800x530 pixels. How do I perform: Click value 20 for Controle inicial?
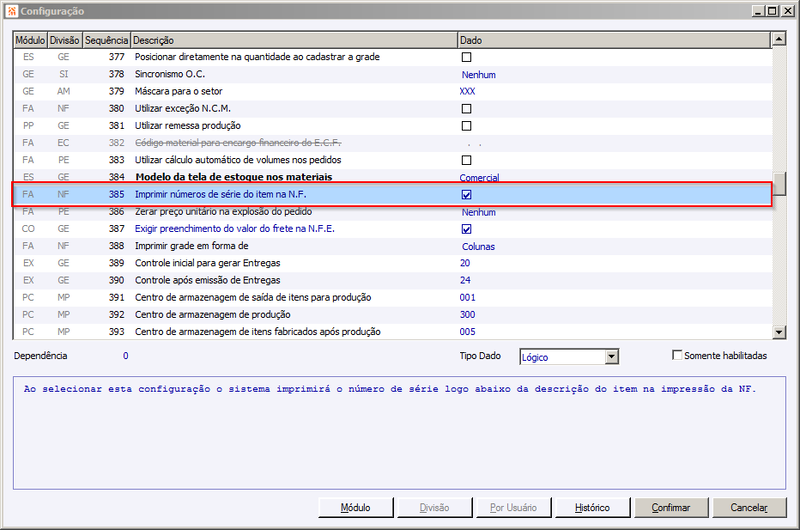pyautogui.click(x=465, y=263)
